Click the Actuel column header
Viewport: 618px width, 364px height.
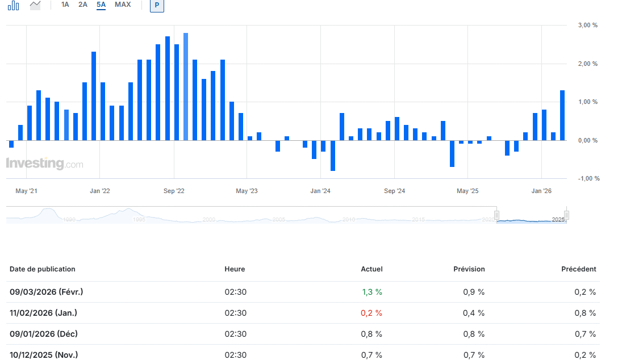371,269
